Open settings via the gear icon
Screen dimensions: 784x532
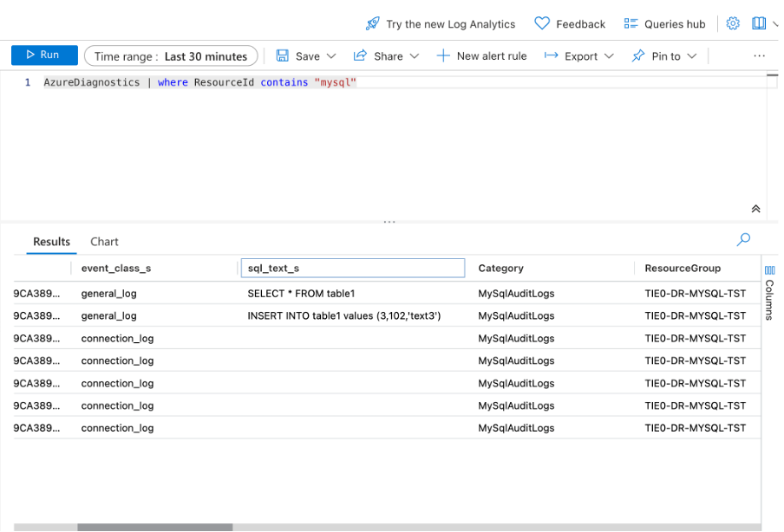point(734,23)
